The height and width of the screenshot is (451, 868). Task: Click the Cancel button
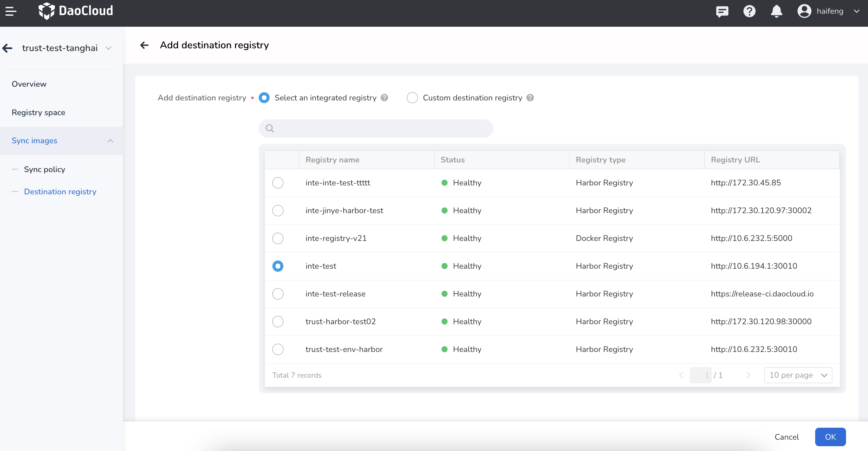point(787,437)
